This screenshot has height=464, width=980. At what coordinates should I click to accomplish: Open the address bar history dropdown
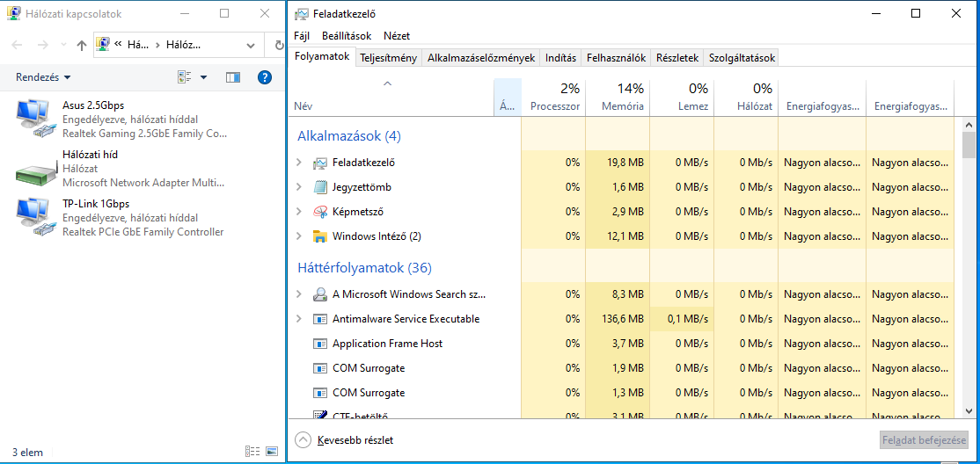pyautogui.click(x=251, y=45)
